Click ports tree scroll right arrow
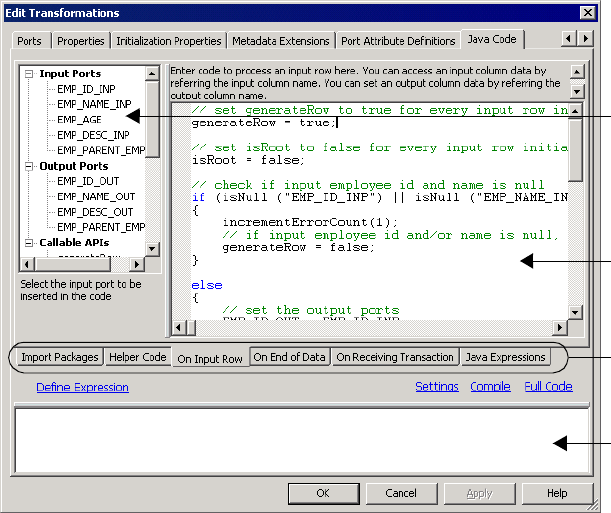This screenshot has width=611, height=513. (x=136, y=264)
